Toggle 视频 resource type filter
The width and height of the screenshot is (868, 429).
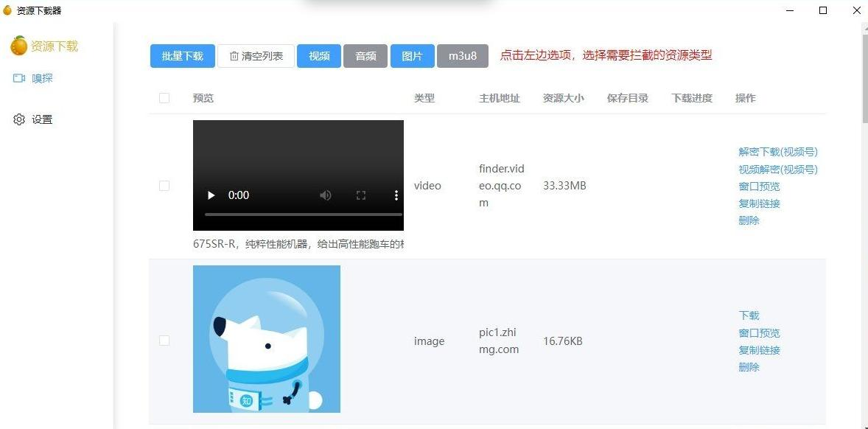(319, 56)
